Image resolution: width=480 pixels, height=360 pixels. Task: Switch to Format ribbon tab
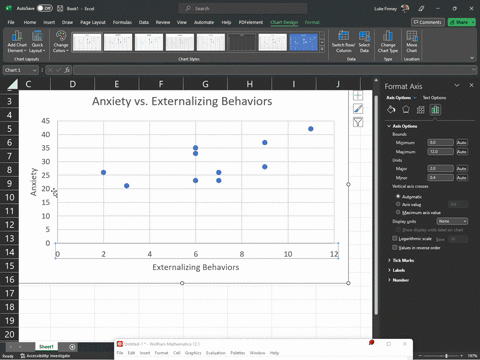312,22
